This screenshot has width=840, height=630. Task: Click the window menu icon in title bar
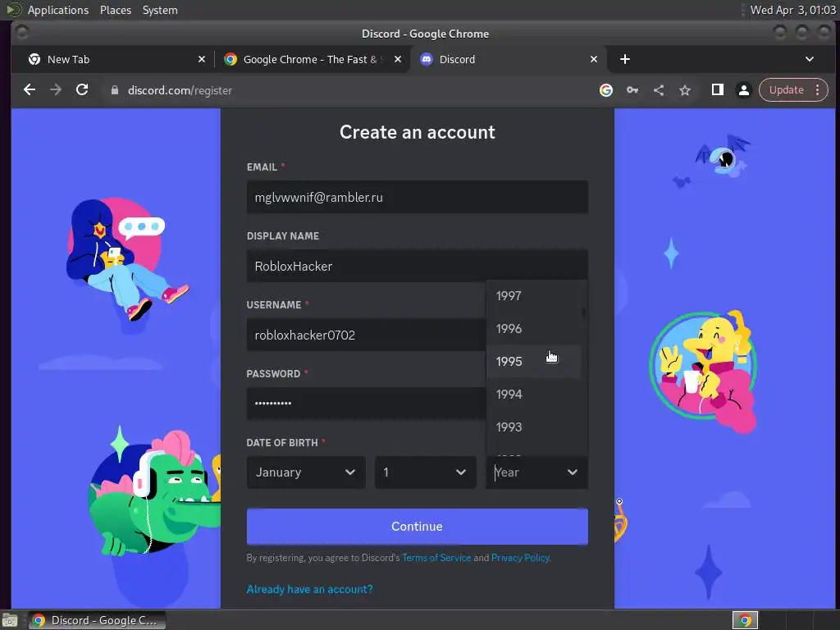pyautogui.click(x=22, y=33)
